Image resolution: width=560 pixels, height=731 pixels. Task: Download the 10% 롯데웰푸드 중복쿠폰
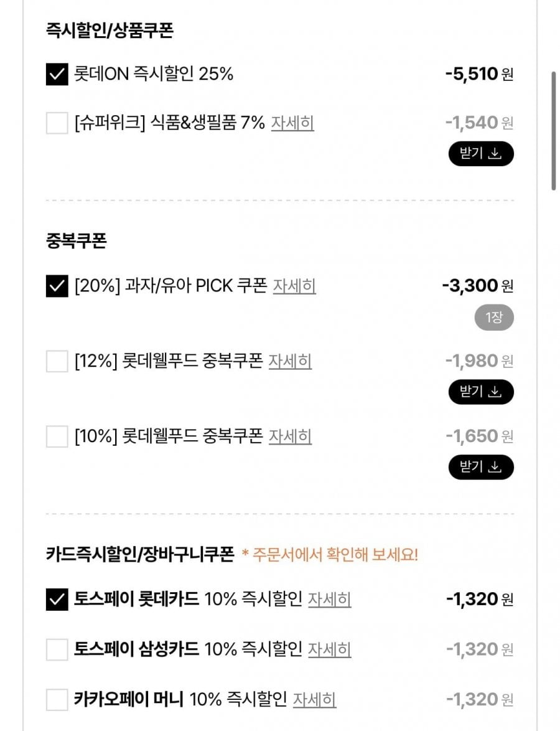pyautogui.click(x=480, y=467)
